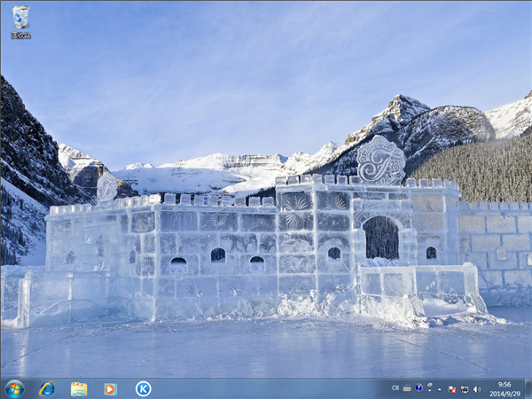This screenshot has width=532, height=399.
Task: Open the blue K music app
Action: [143, 388]
